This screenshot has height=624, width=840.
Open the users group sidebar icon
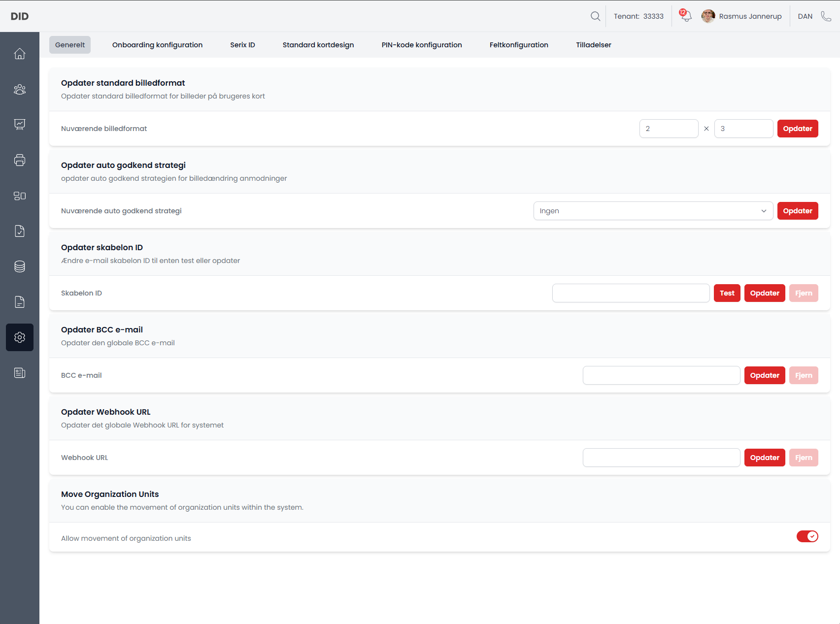pos(20,89)
